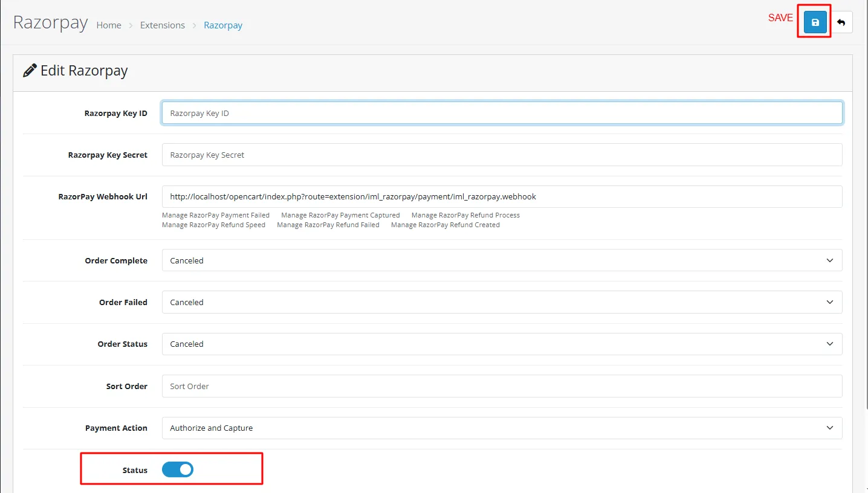Click the blue Save floppy disk icon

coord(815,22)
